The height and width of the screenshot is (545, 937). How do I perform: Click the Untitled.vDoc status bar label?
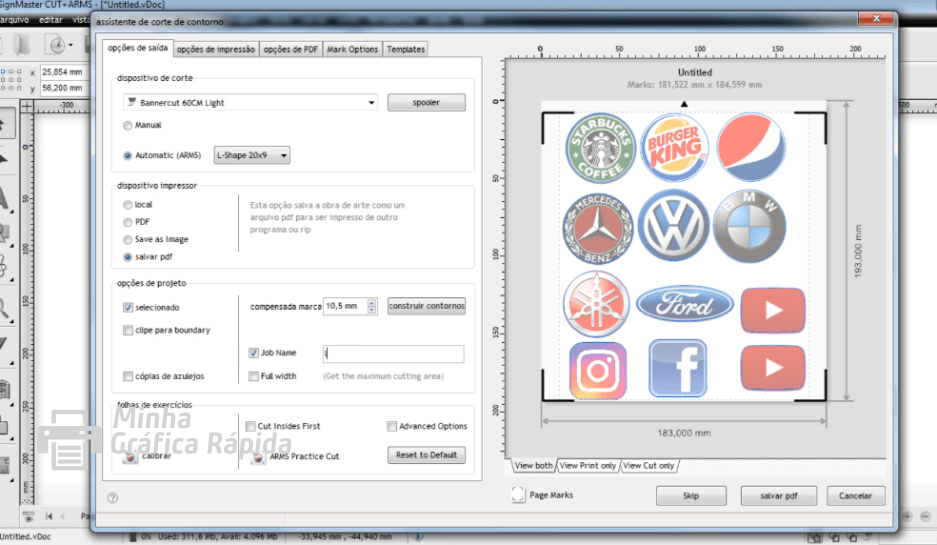pyautogui.click(x=25, y=537)
